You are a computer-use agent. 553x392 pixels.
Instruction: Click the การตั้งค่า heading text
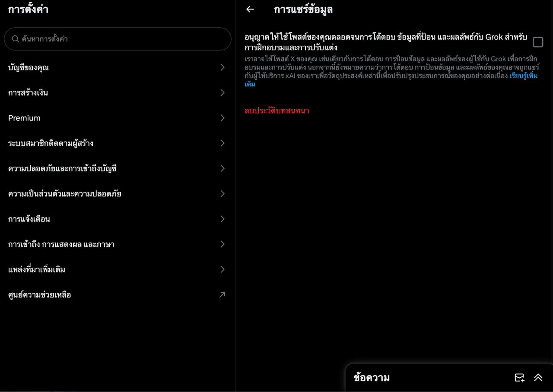[x=28, y=9]
